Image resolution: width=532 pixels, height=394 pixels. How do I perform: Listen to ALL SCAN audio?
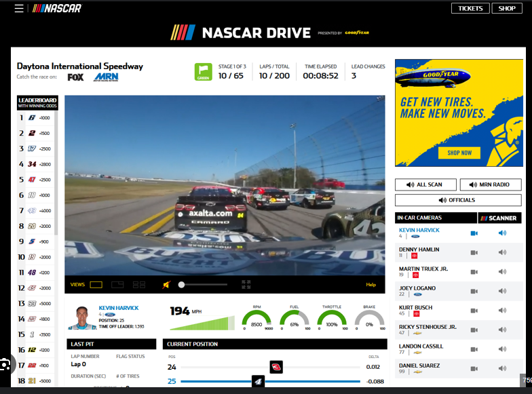pos(425,184)
